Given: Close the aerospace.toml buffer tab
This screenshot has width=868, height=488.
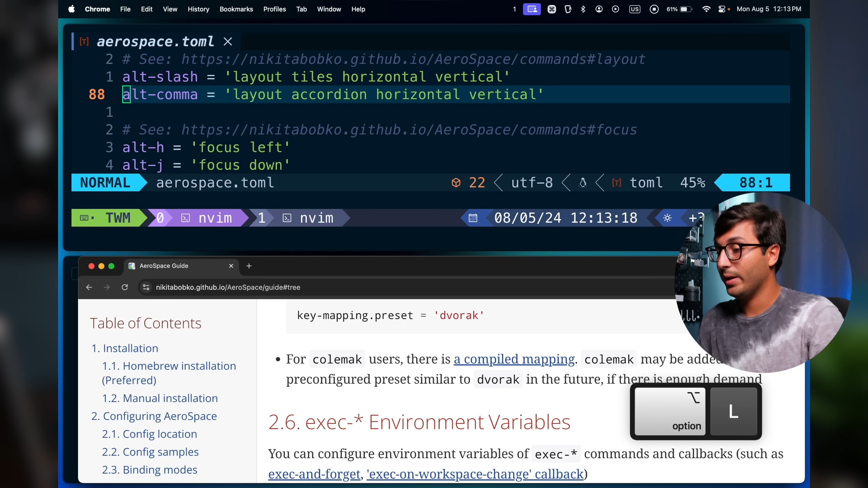Looking at the screenshot, I should [x=228, y=42].
